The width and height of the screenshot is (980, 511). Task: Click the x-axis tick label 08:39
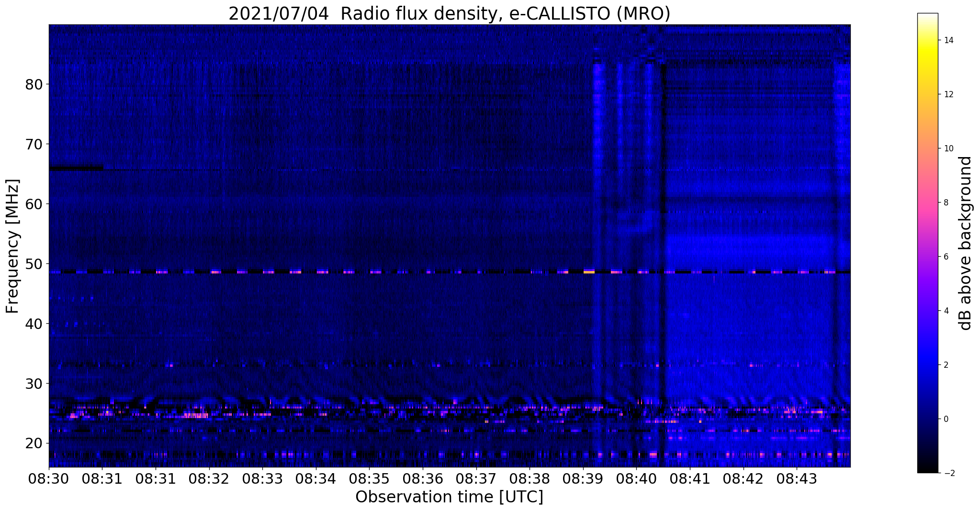coord(583,479)
